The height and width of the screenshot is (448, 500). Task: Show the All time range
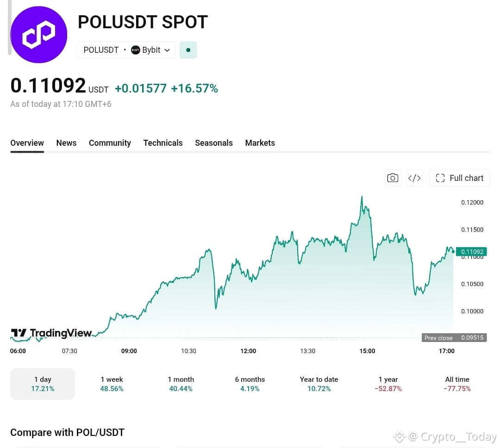point(457,384)
